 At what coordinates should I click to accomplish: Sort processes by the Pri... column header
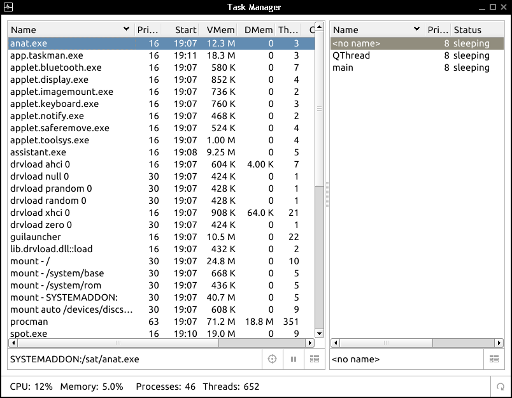(x=147, y=30)
